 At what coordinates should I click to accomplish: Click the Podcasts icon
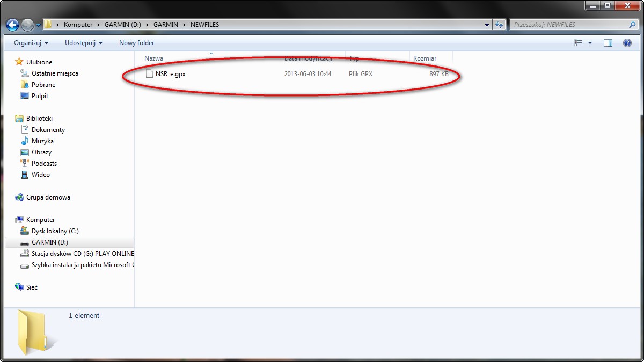[24, 164]
